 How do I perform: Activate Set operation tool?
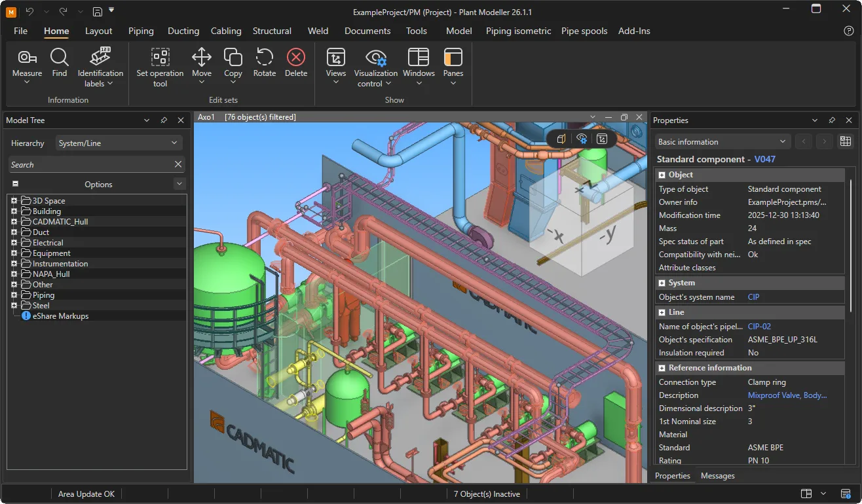[160, 57]
